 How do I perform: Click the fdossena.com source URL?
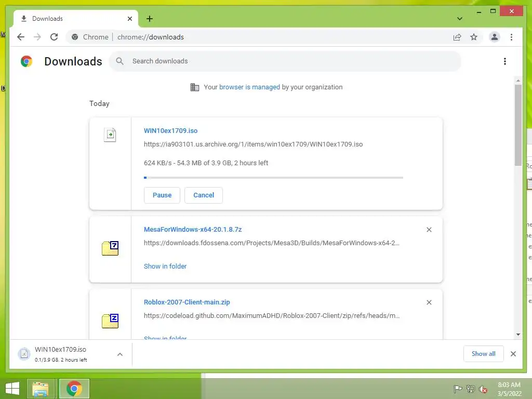coord(271,243)
